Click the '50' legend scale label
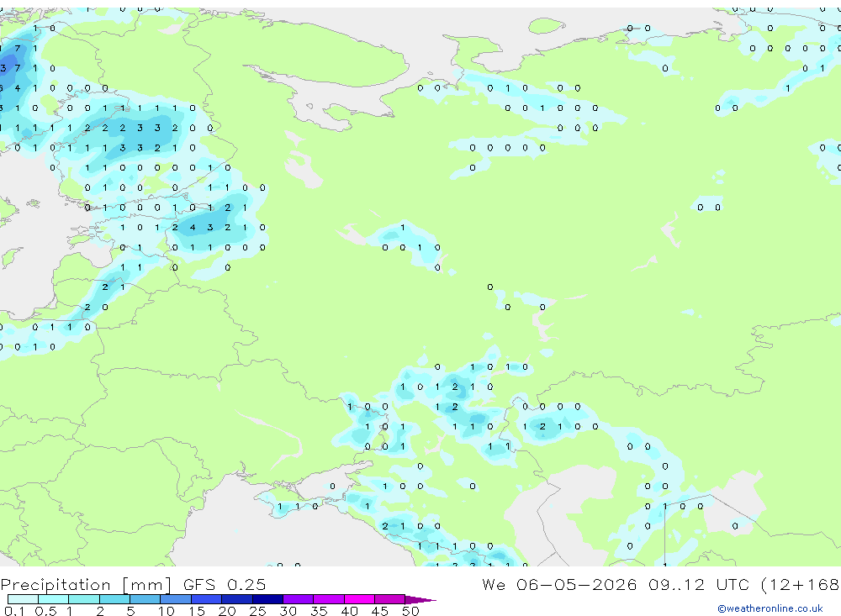The width and height of the screenshot is (841, 616). pyautogui.click(x=411, y=611)
